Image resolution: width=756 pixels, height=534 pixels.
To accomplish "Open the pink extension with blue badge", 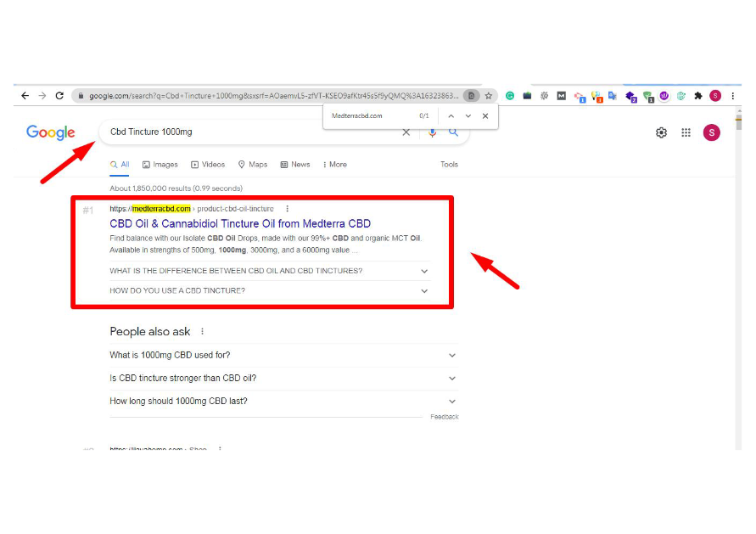I will 580,97.
